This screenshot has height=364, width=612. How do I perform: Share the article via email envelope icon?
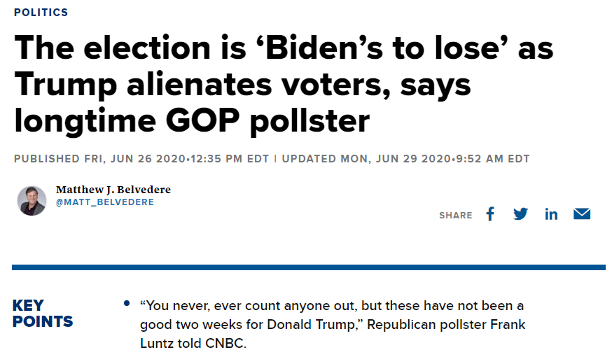point(582,214)
